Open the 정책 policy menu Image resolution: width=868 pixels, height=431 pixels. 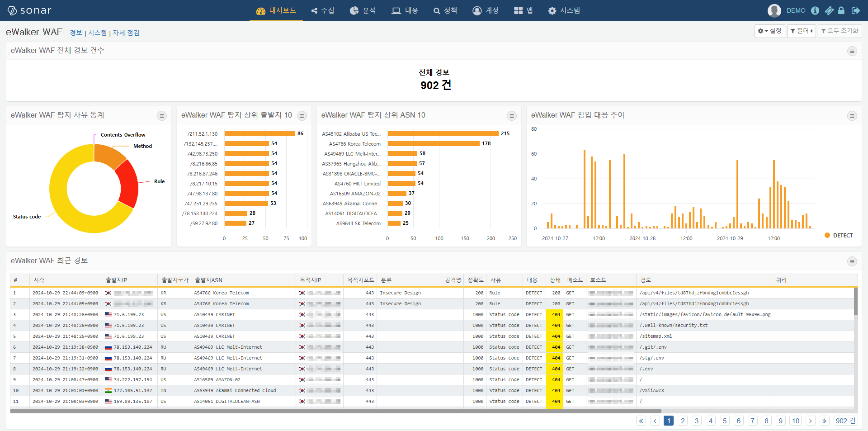click(445, 10)
